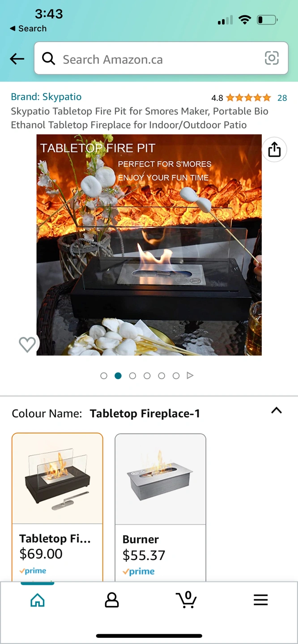The image size is (298, 644).
Task: Select last image carousel dot
Action: pyautogui.click(x=176, y=376)
